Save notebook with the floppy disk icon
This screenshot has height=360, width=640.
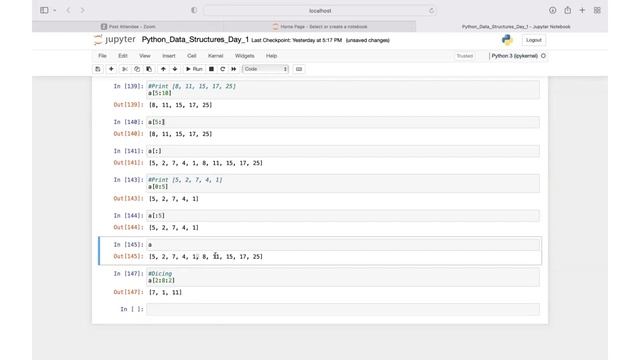98,69
